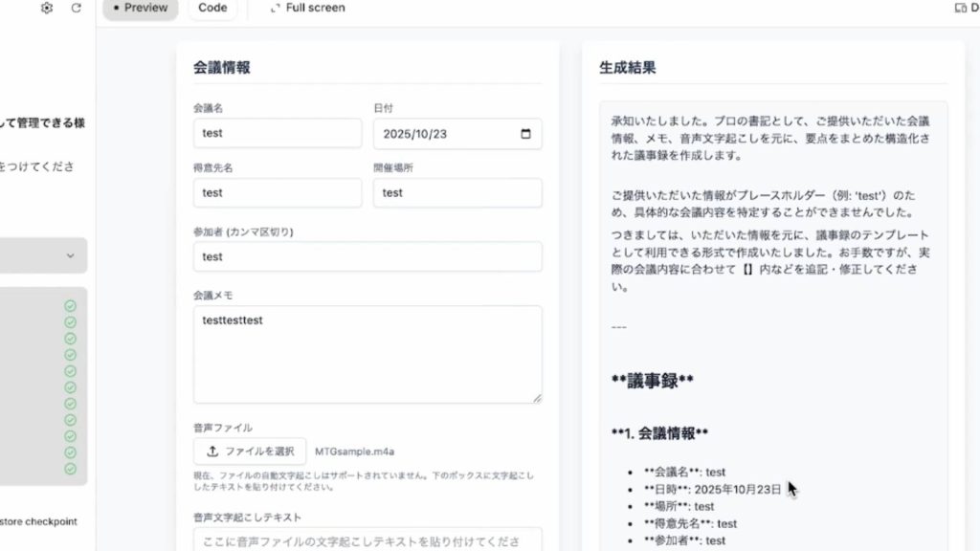Click the 参加者 (カンマ区切り) input field
Viewport: 980px width, 551px height.
pyautogui.click(x=367, y=256)
